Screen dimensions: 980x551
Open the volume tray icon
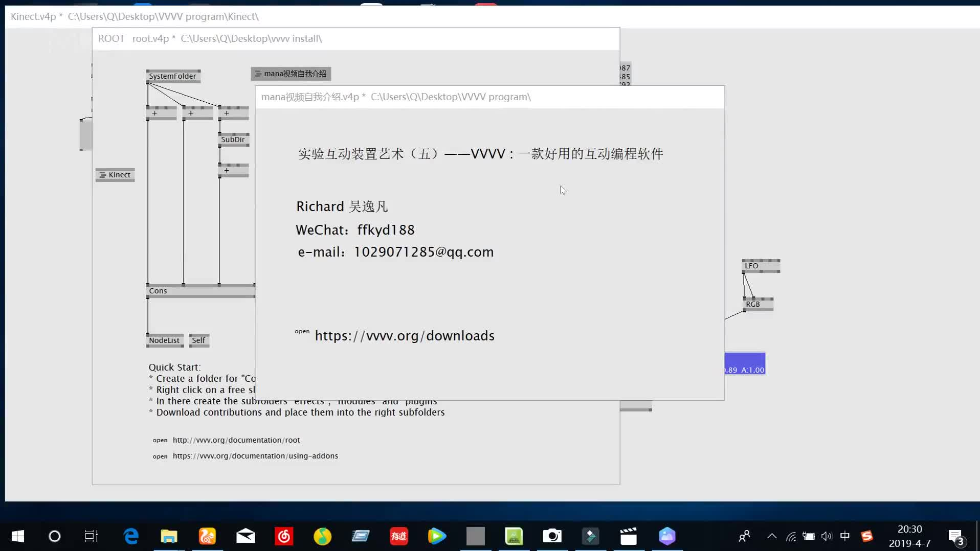click(826, 536)
